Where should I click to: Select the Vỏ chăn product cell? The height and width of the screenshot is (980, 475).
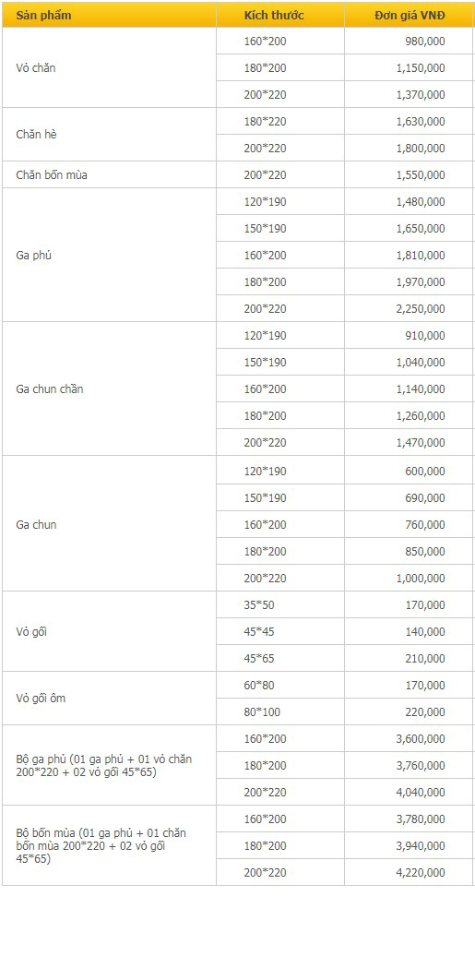pyautogui.click(x=110, y=67)
